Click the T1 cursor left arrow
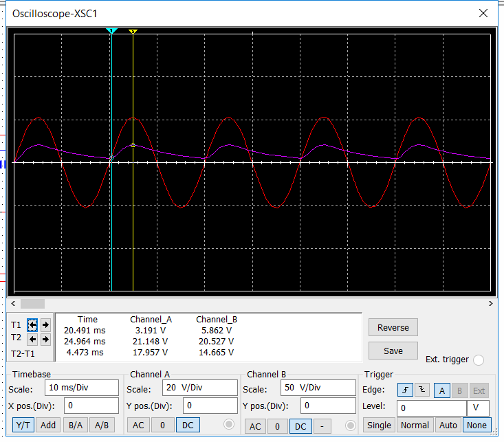The width and height of the screenshot is (504, 442). [32, 324]
